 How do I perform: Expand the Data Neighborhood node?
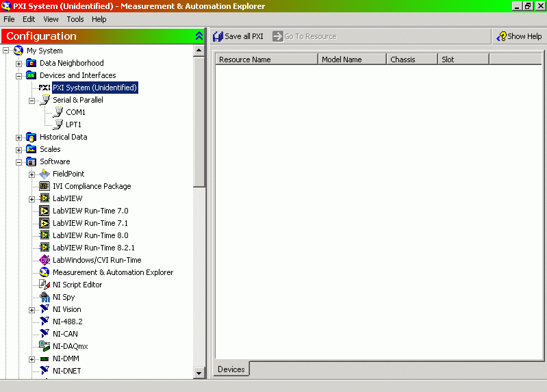19,64
